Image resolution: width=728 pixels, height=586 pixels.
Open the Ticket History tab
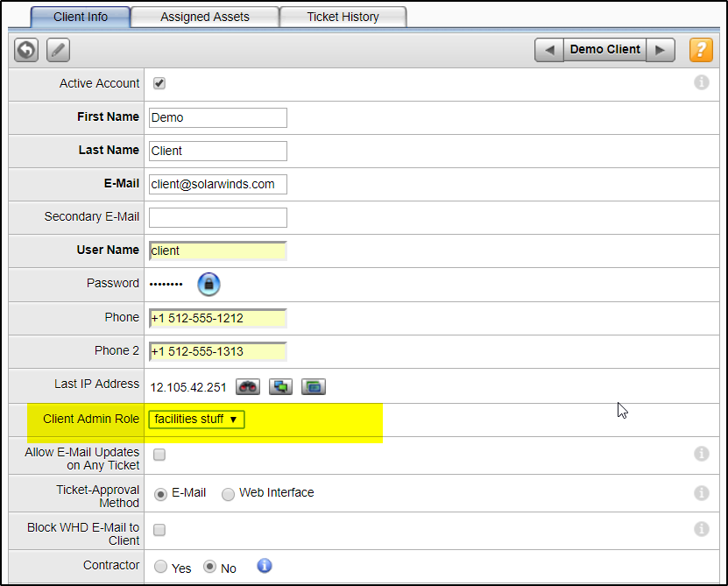(x=343, y=18)
